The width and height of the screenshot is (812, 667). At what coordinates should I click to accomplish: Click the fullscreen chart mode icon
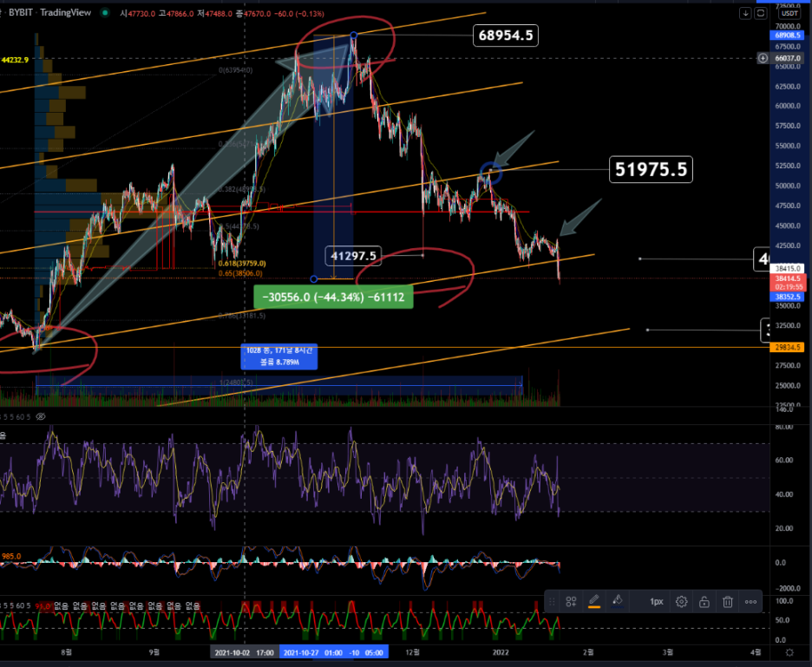pyautogui.click(x=760, y=14)
